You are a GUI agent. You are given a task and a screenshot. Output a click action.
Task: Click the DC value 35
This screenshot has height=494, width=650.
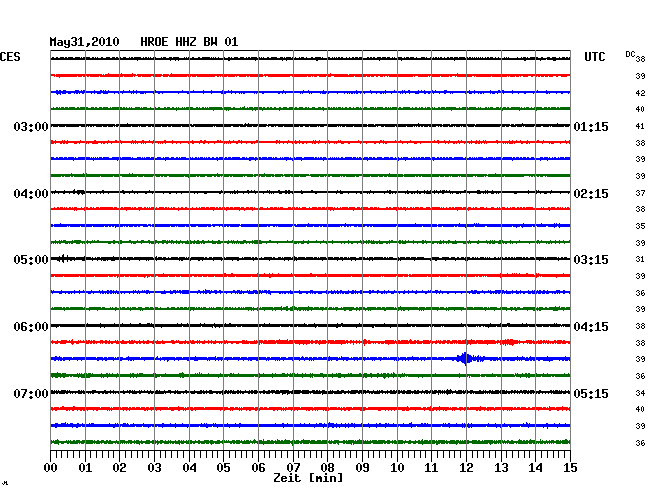click(x=640, y=226)
